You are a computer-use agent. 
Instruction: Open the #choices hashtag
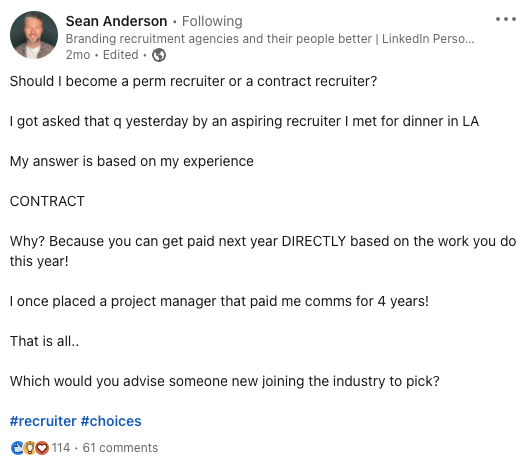(x=111, y=421)
